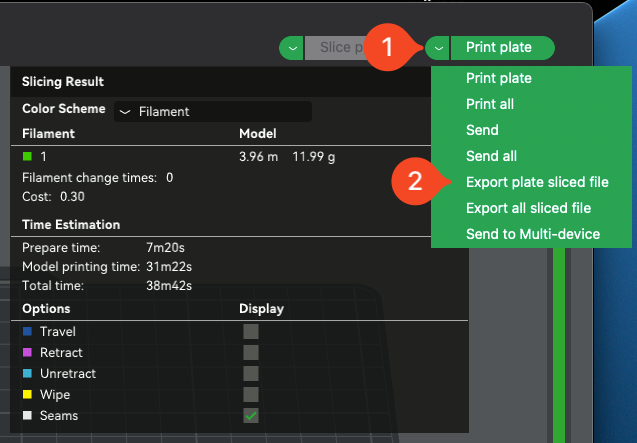The image size is (637, 443).
Task: Choose Send to Multi-device
Action: [533, 234]
